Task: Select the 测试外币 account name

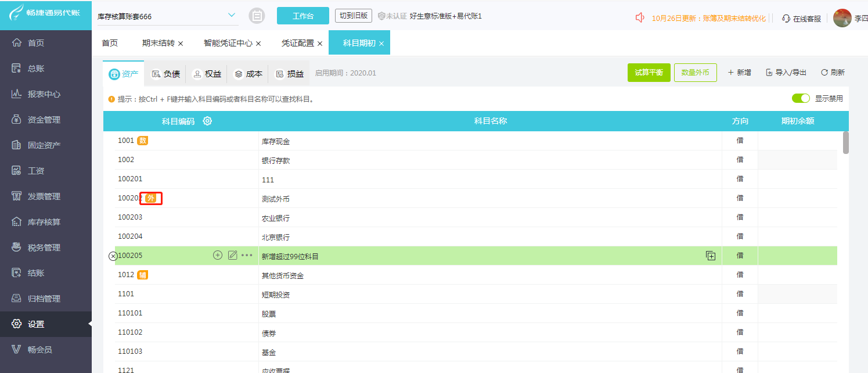Action: pyautogui.click(x=276, y=199)
